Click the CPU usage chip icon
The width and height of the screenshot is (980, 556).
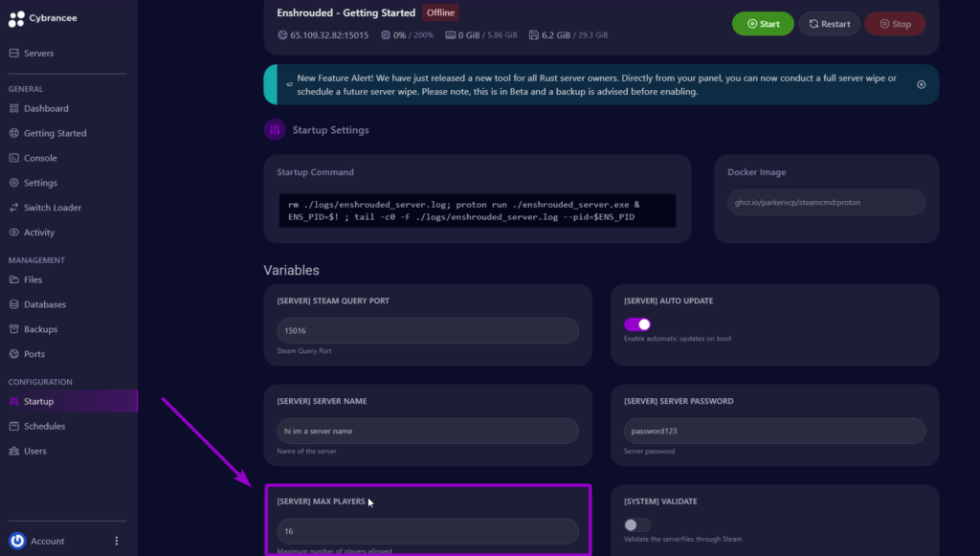point(386,35)
